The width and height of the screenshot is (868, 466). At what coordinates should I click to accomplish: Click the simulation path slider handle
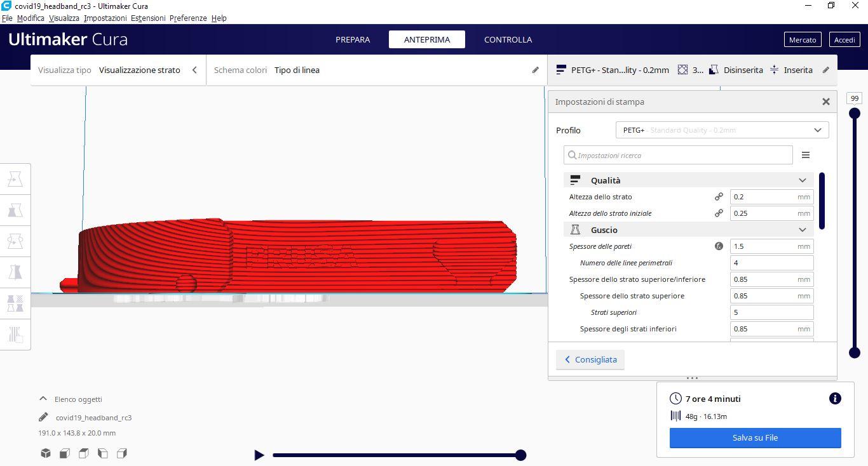coord(520,455)
